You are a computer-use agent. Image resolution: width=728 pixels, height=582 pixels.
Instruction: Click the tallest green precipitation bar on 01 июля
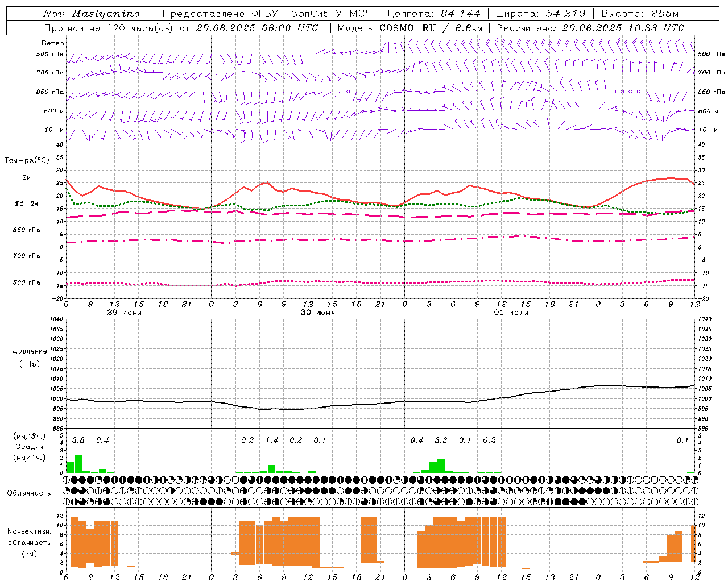point(441,466)
